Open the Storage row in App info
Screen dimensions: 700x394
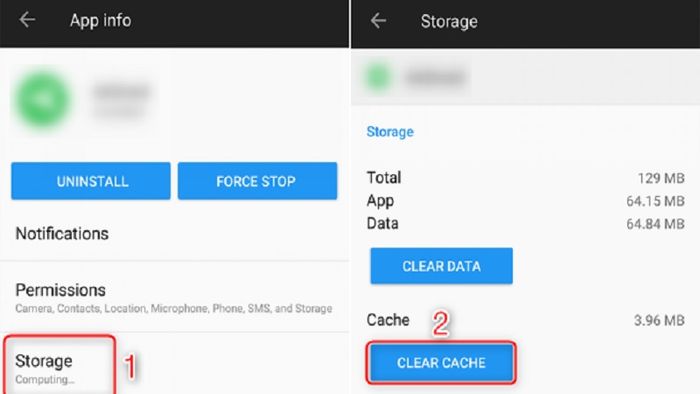pyautogui.click(x=175, y=364)
